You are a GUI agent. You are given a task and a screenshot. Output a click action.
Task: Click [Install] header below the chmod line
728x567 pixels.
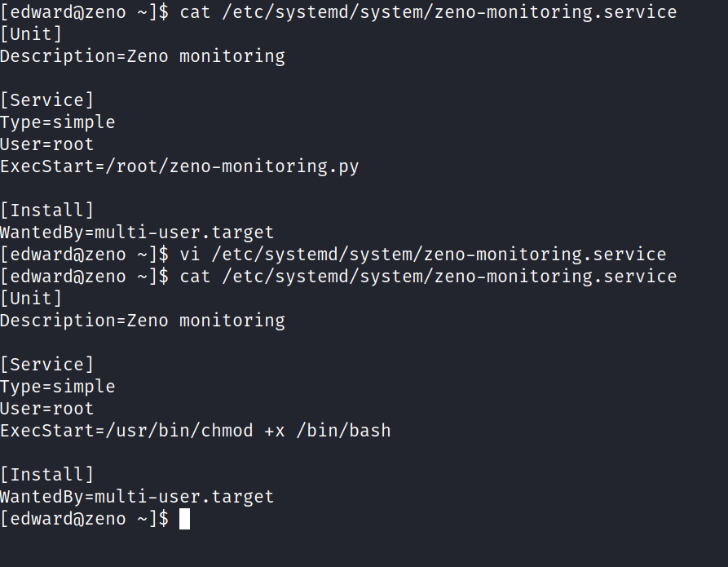(47, 475)
